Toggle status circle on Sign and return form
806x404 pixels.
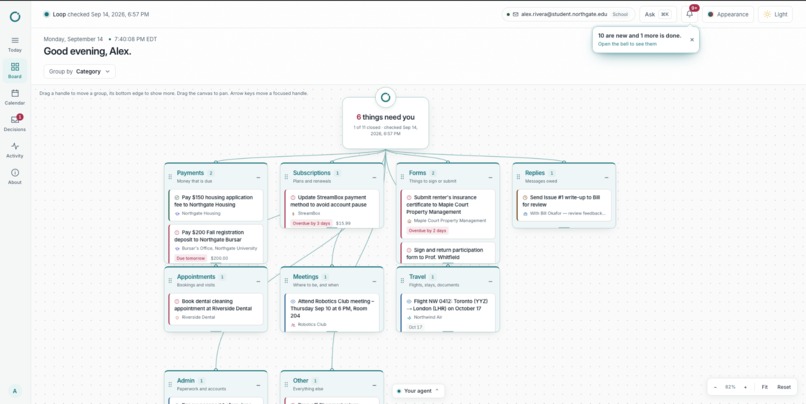tap(409, 250)
